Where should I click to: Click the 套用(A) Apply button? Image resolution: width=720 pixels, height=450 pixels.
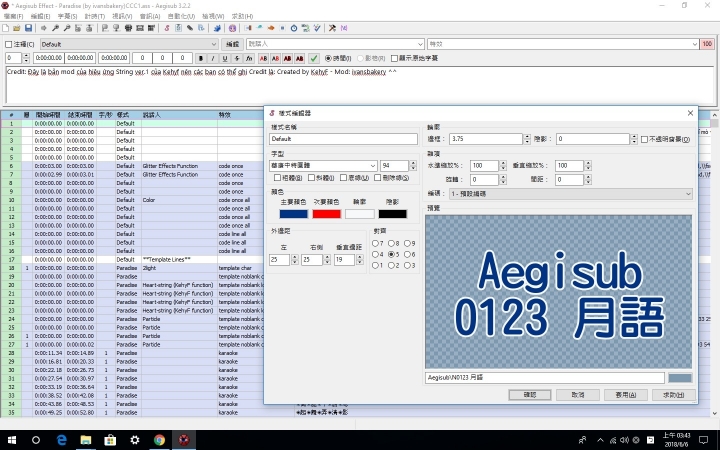[626, 395]
